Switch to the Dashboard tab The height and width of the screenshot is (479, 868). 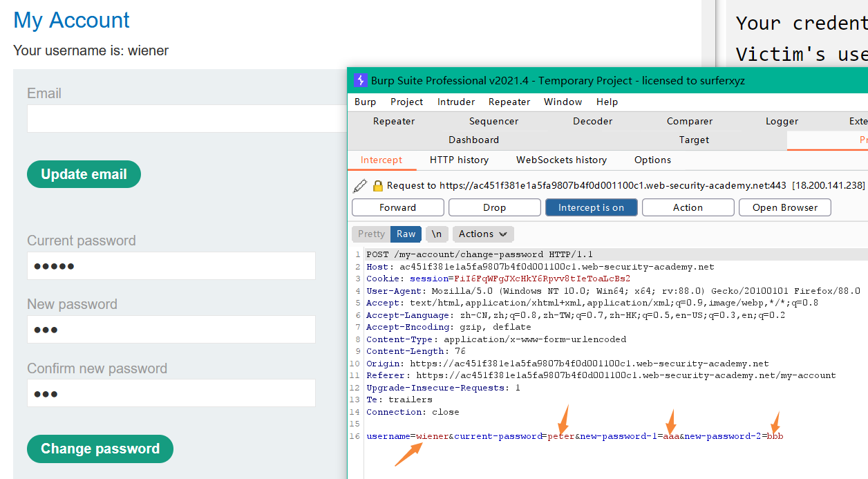pos(473,140)
